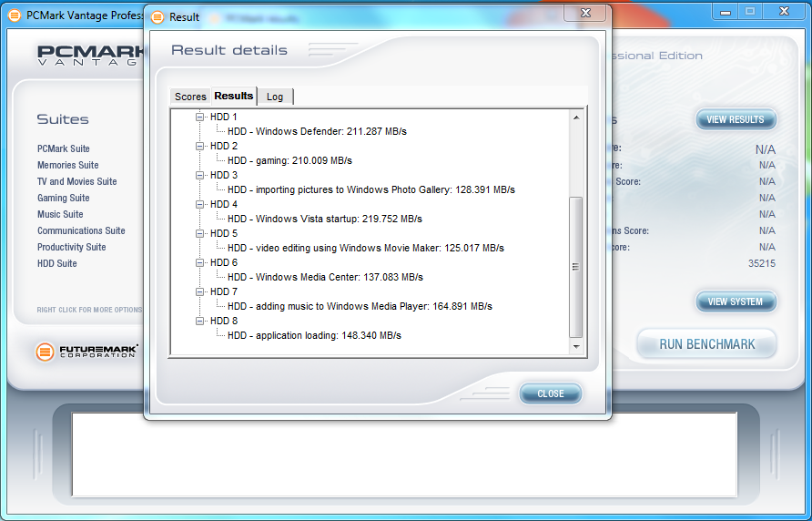Click scroll down arrow in results tree
812x521 pixels.
[x=576, y=347]
